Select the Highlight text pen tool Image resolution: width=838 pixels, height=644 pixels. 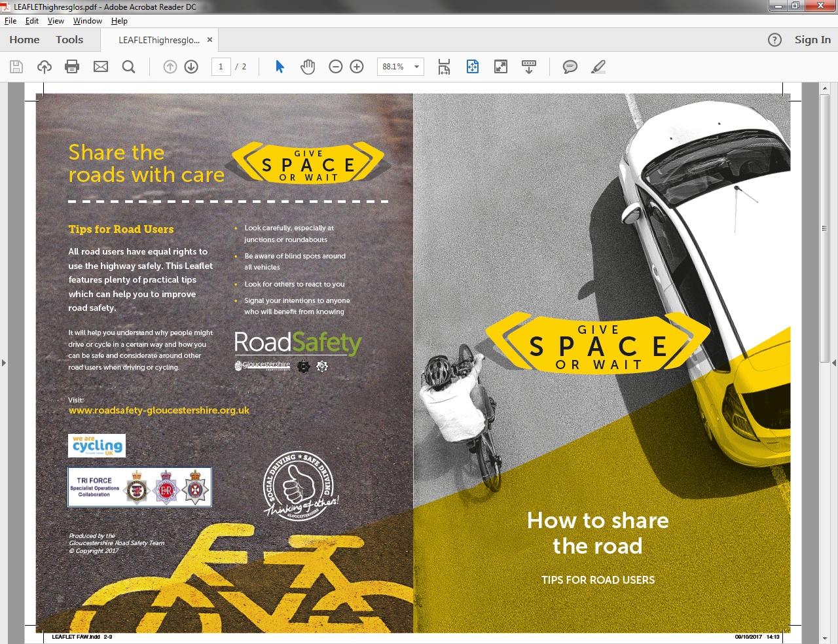point(598,67)
